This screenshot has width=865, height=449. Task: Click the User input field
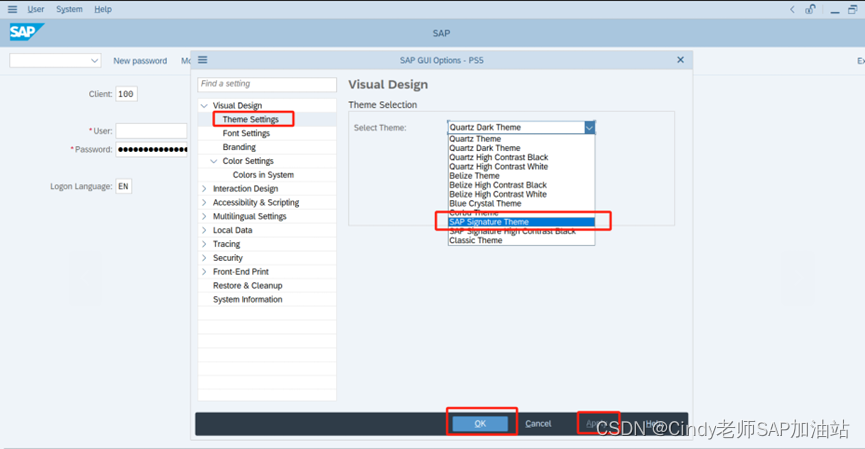(x=151, y=131)
